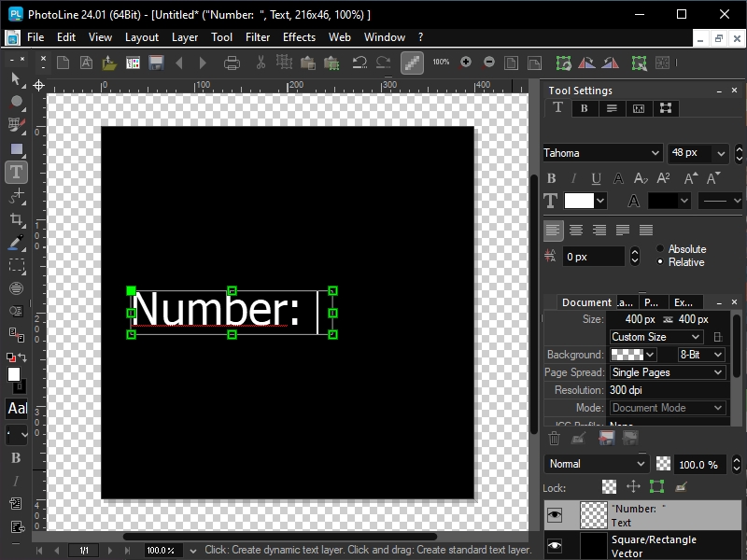Switch to the Document tab

click(x=586, y=302)
